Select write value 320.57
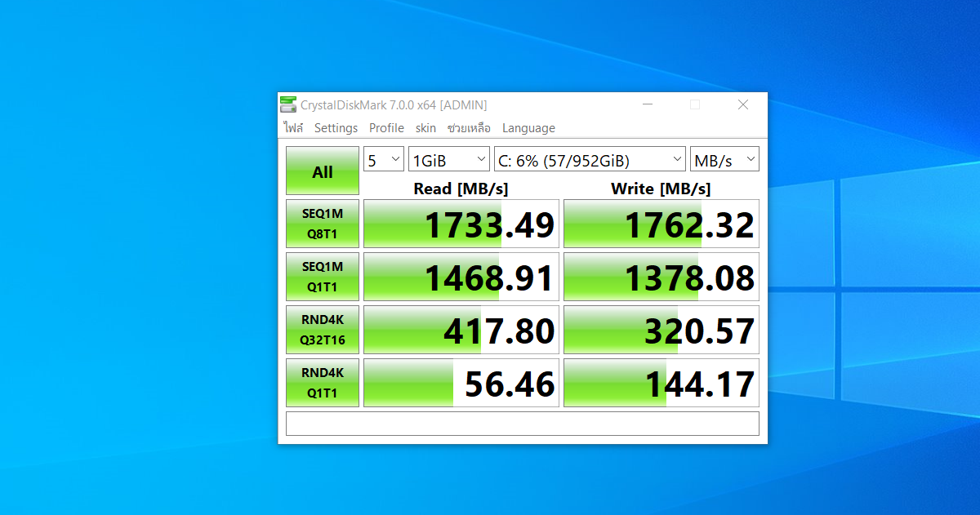Viewport: 980px width, 515px height. coord(661,331)
